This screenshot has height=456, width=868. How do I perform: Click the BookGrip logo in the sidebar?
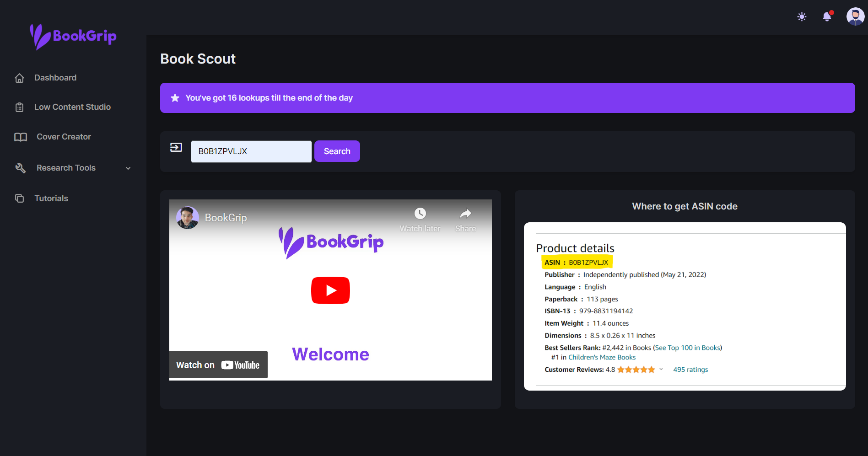tap(73, 36)
